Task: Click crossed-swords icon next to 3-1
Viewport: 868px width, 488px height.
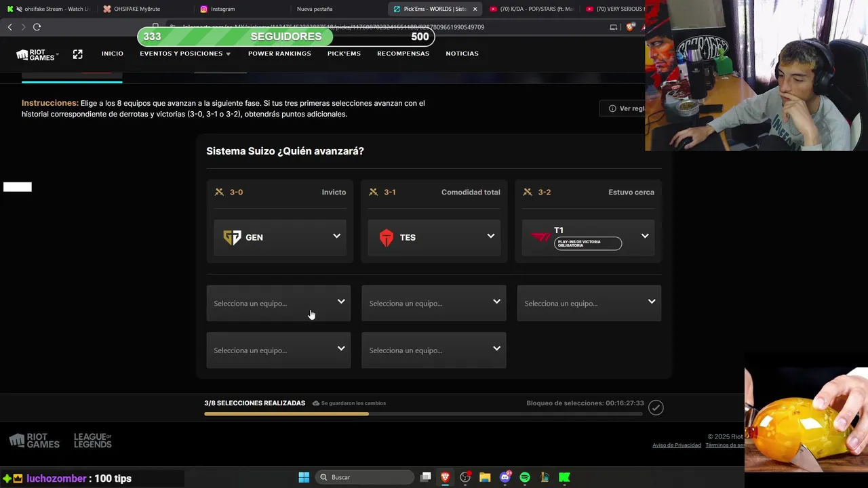Action: pyautogui.click(x=373, y=192)
